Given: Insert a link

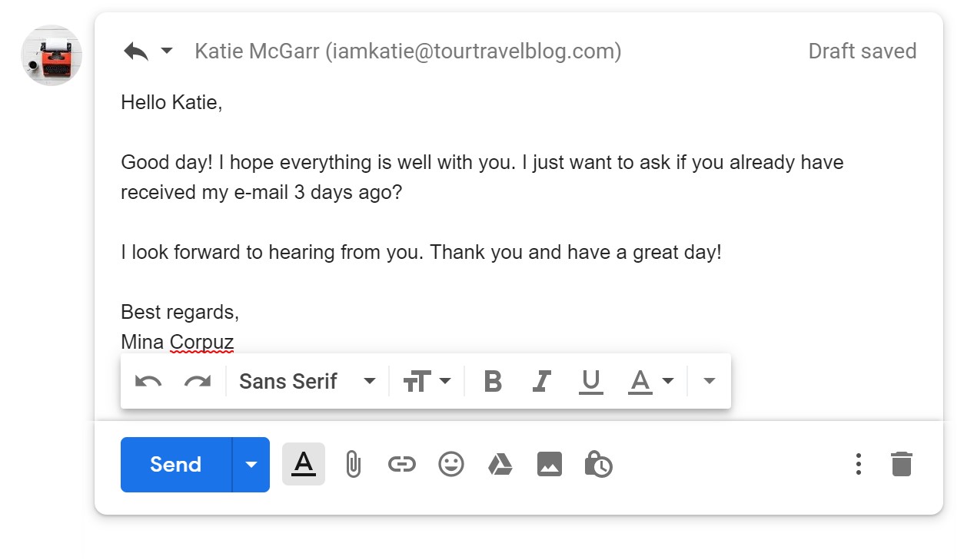Looking at the screenshot, I should coord(401,464).
